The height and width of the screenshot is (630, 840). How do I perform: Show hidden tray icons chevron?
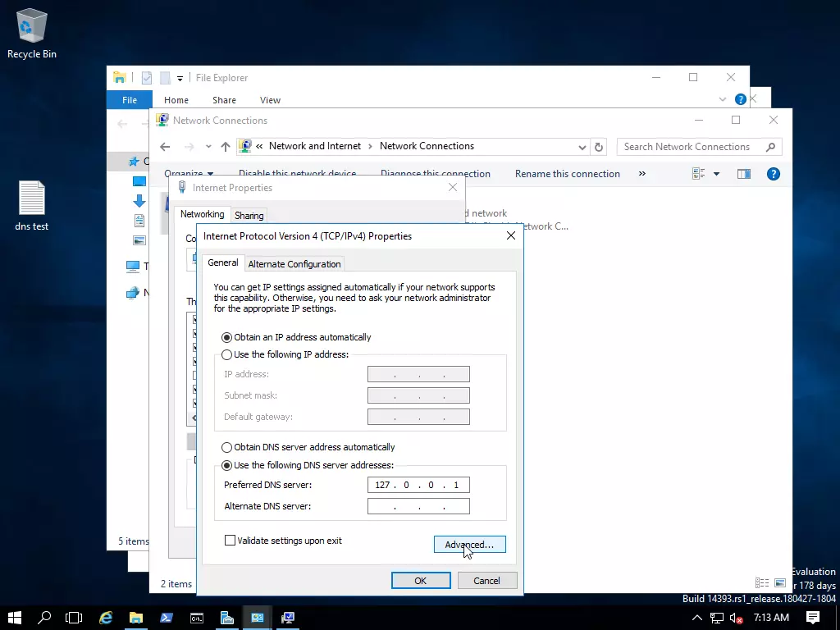[697, 618]
